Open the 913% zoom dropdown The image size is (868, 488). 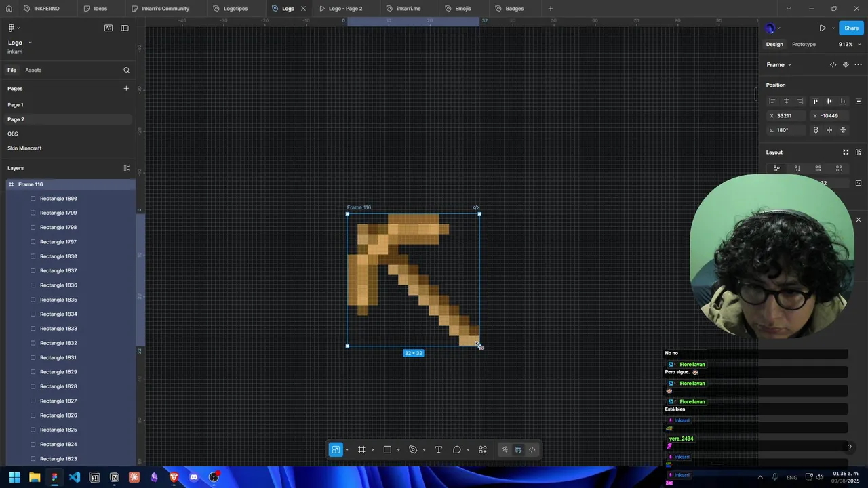pyautogui.click(x=849, y=45)
